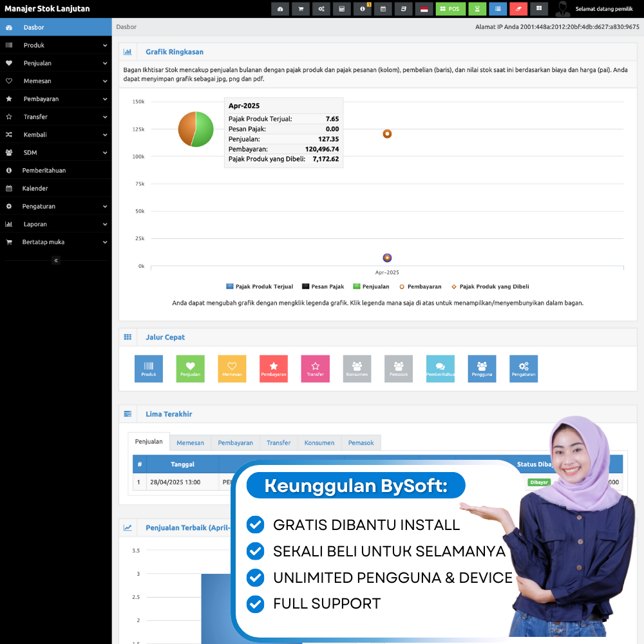Expand the Produk sidebar menu
Viewport: 644px width, 644px height.
tap(55, 46)
